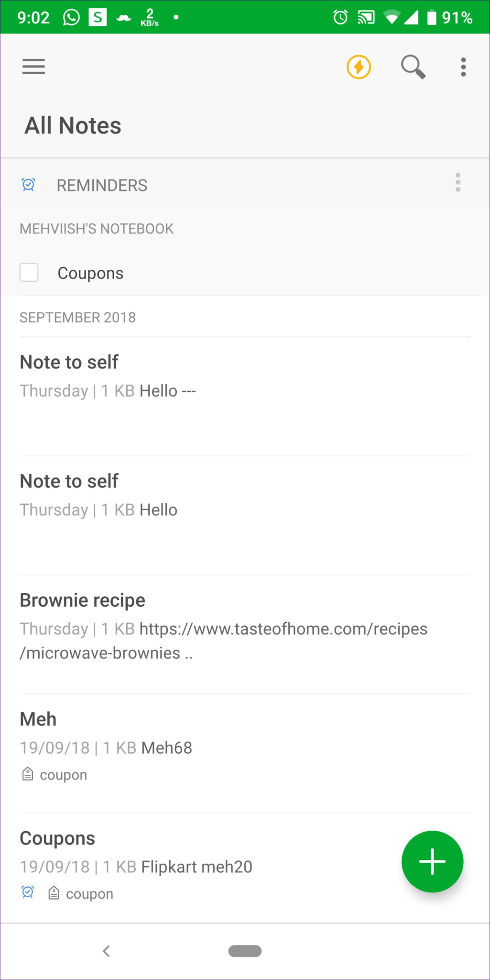490x980 pixels.
Task: Open first Note to self with "Hello ---"
Action: click(x=69, y=363)
